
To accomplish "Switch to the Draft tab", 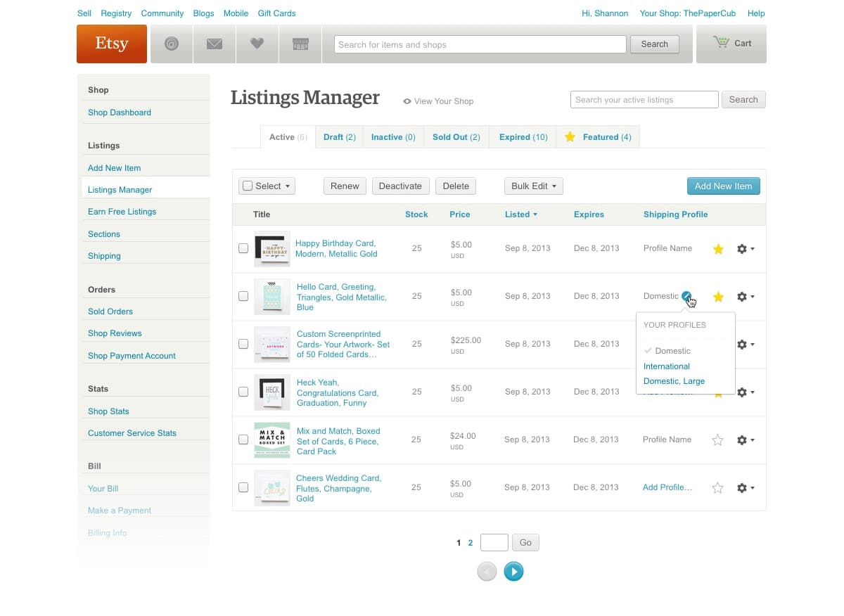I will pos(339,136).
